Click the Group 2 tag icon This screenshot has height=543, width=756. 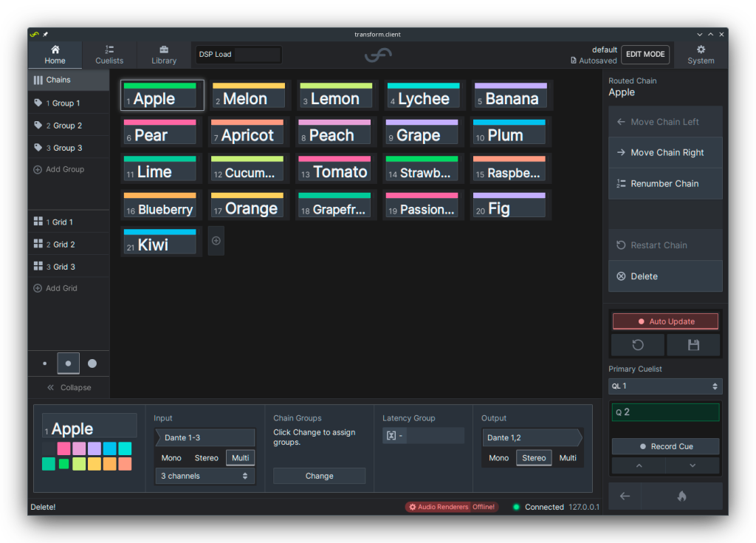pos(38,125)
